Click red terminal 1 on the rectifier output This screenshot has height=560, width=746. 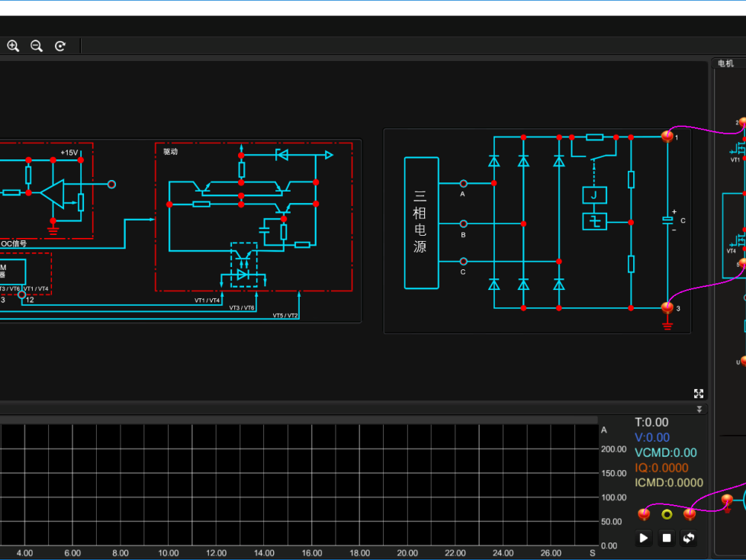pos(667,137)
